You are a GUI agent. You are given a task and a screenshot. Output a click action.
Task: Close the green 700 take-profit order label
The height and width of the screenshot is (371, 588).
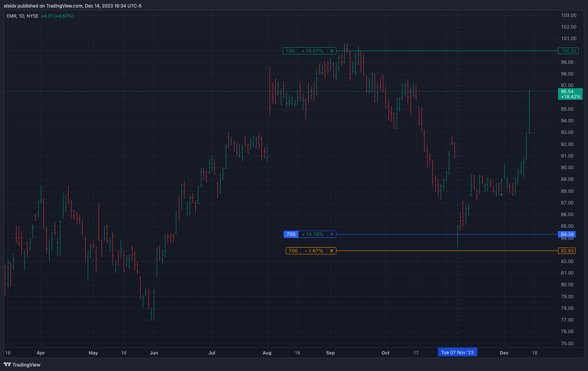coord(331,51)
